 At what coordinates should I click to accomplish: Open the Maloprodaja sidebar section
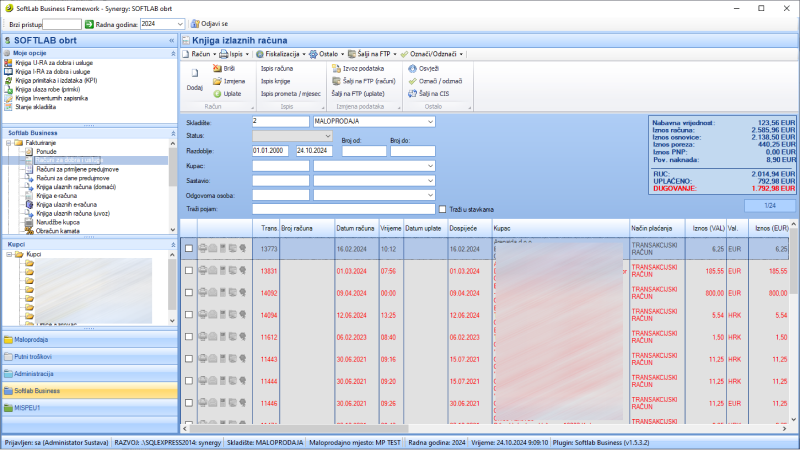tap(90, 339)
